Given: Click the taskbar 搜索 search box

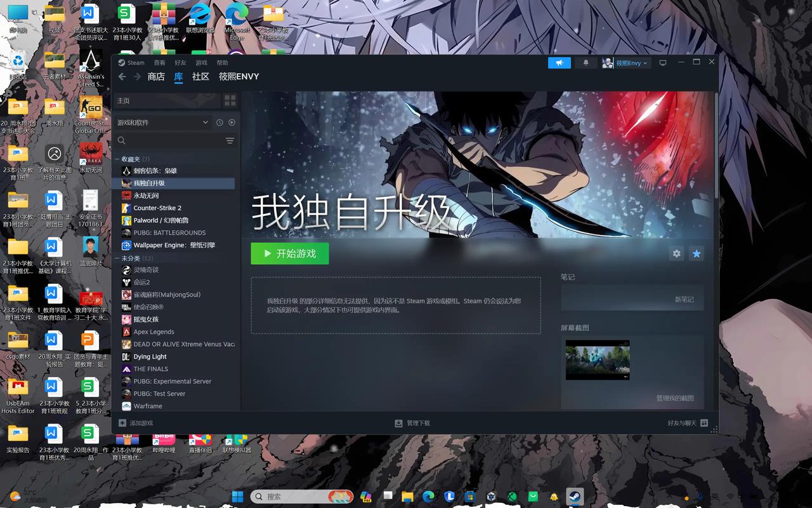Looking at the screenshot, I should click(302, 497).
